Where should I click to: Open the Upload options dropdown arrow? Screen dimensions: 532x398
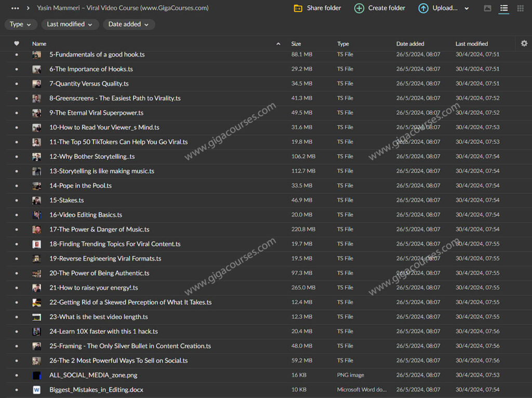point(466,8)
